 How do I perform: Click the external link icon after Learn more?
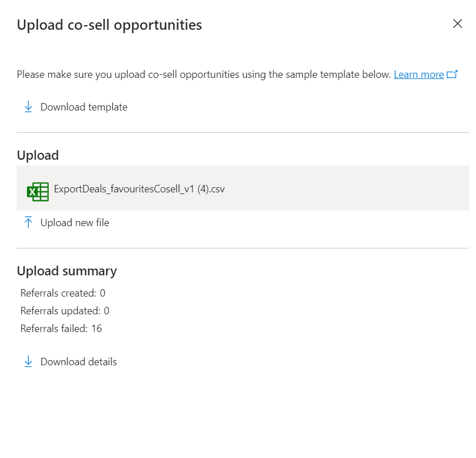[452, 74]
